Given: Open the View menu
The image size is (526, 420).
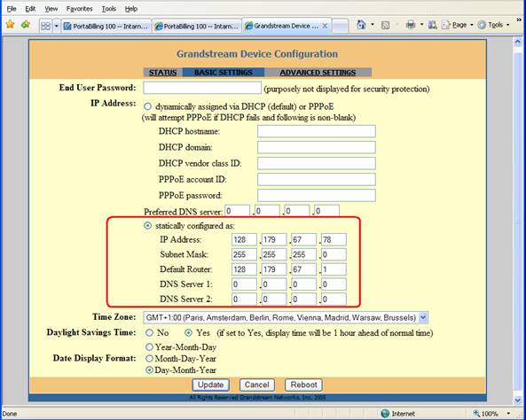Looking at the screenshot, I should [x=51, y=9].
